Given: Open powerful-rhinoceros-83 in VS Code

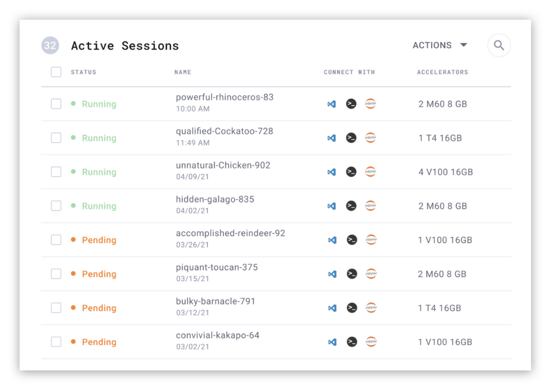Looking at the screenshot, I should point(331,104).
